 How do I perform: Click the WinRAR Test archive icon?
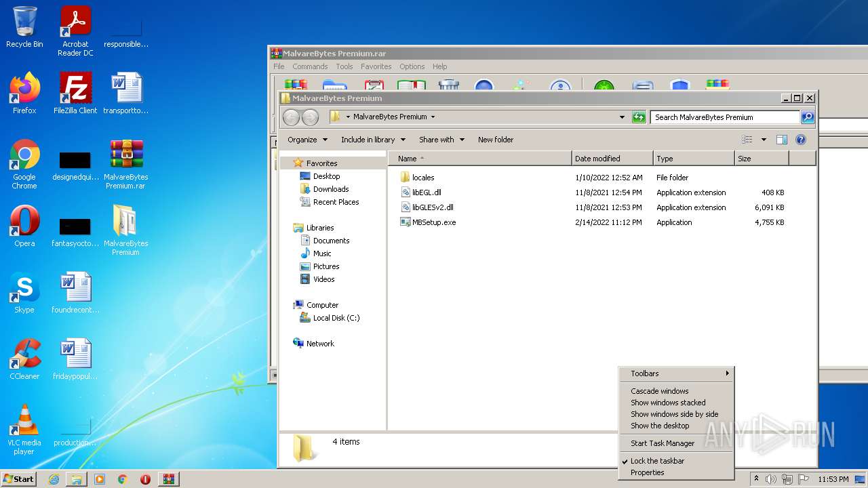point(374,85)
